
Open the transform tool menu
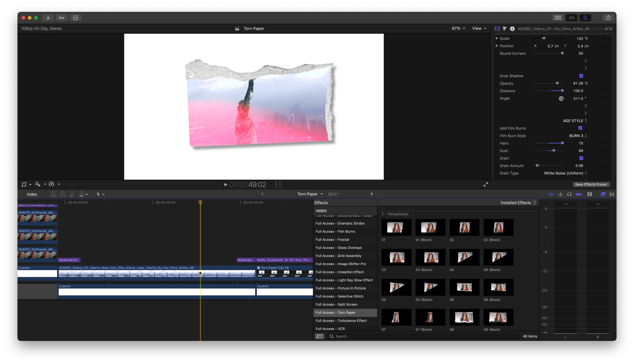26,184
